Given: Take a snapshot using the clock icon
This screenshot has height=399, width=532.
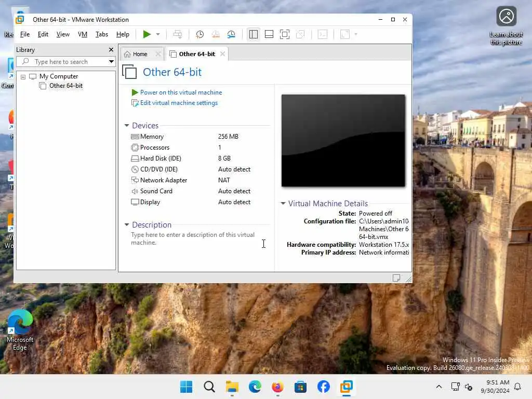Looking at the screenshot, I should 200,34.
